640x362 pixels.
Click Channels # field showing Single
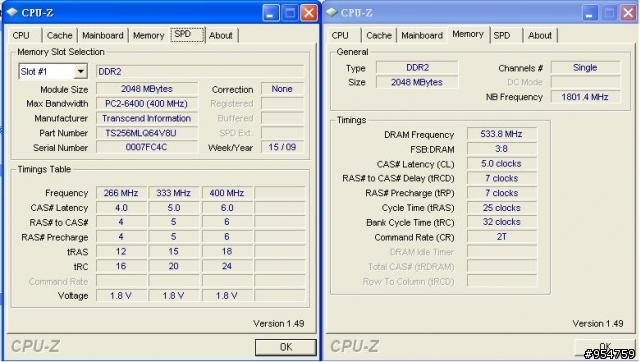tap(585, 68)
